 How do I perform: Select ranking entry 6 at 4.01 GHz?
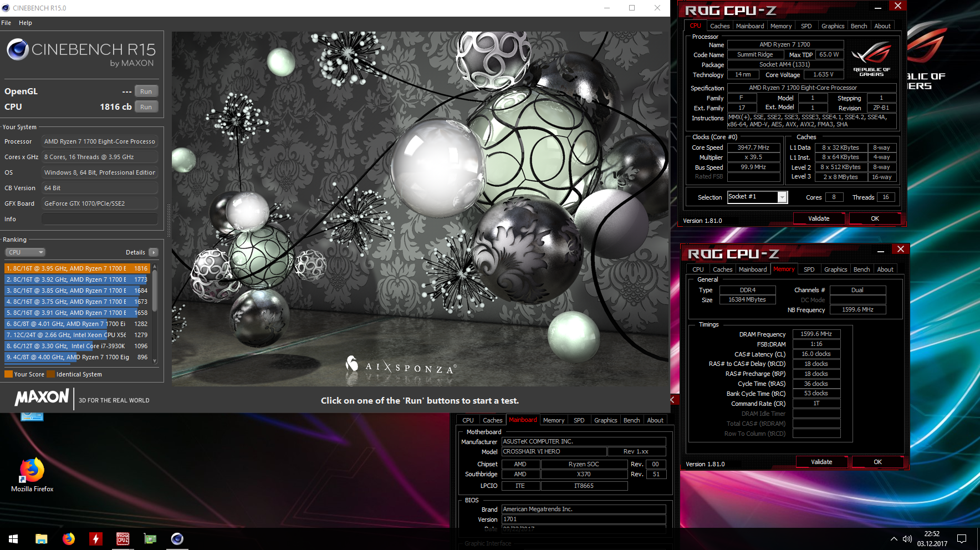click(x=77, y=324)
